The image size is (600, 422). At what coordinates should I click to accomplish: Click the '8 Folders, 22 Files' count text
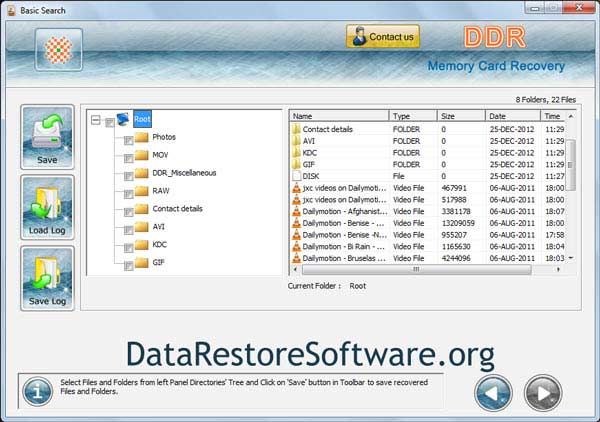pyautogui.click(x=545, y=99)
